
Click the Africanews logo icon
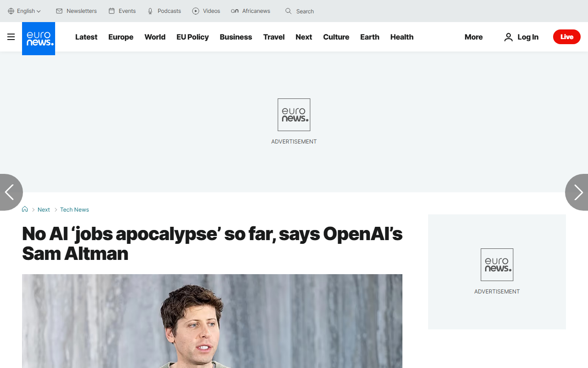(x=235, y=11)
